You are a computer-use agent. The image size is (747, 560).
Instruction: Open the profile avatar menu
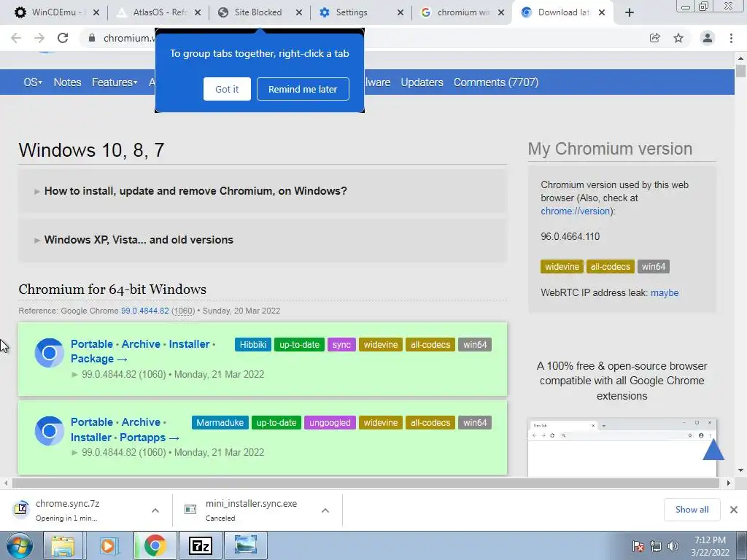708,38
